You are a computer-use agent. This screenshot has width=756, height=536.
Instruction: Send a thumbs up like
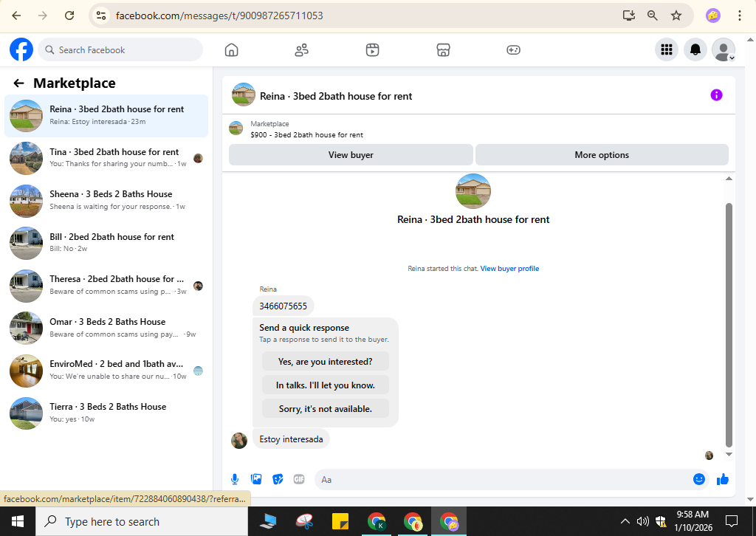tap(722, 479)
